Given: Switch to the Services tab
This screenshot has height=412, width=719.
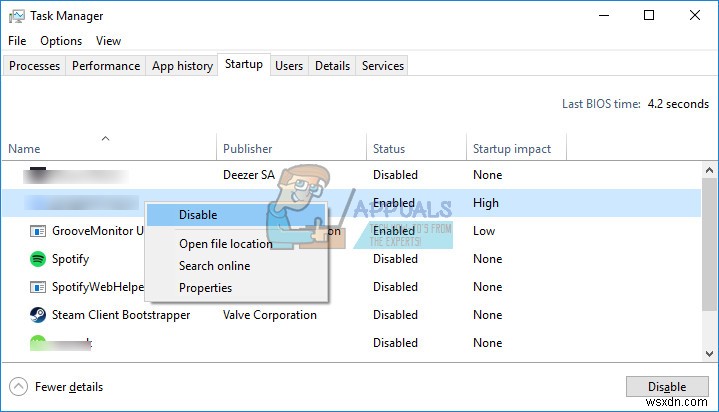Looking at the screenshot, I should [x=383, y=66].
